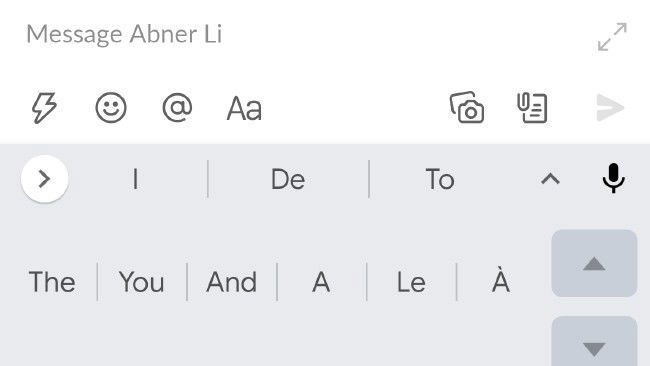Choose the suggestion "De"

pyautogui.click(x=288, y=179)
